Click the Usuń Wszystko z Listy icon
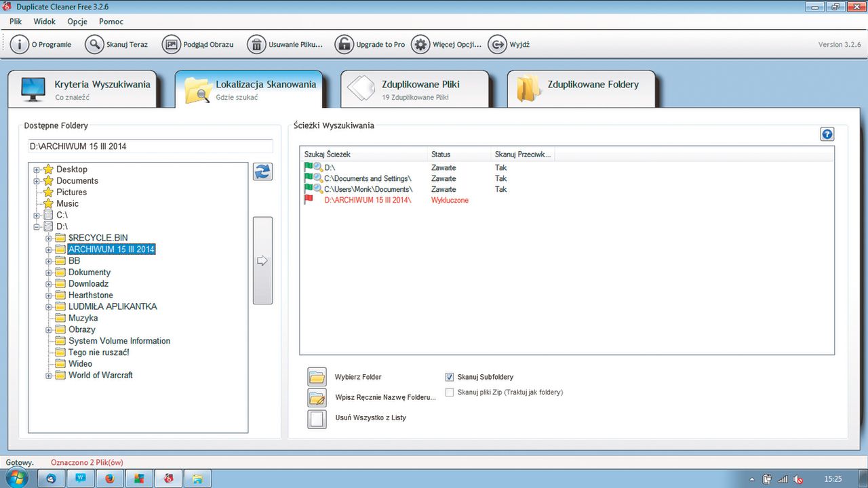This screenshot has height=488, width=868. (317, 418)
